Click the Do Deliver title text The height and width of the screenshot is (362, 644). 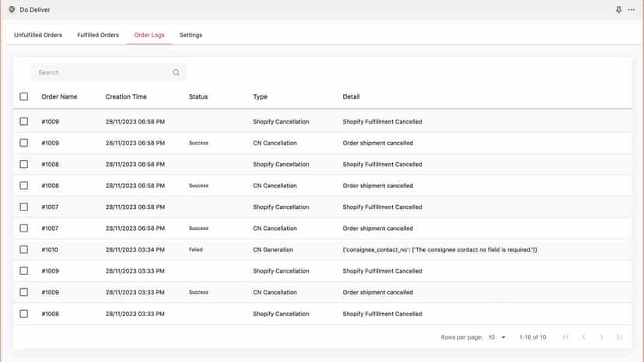pos(35,9)
